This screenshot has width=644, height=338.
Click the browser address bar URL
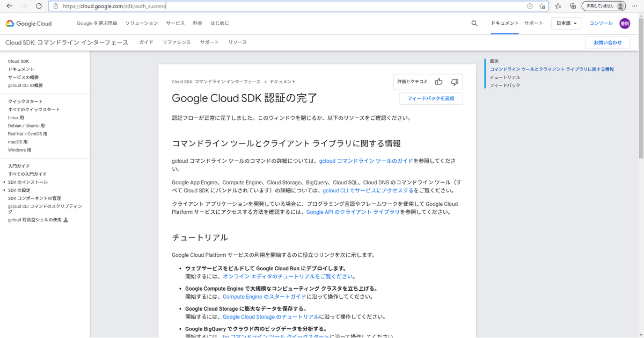(x=114, y=6)
